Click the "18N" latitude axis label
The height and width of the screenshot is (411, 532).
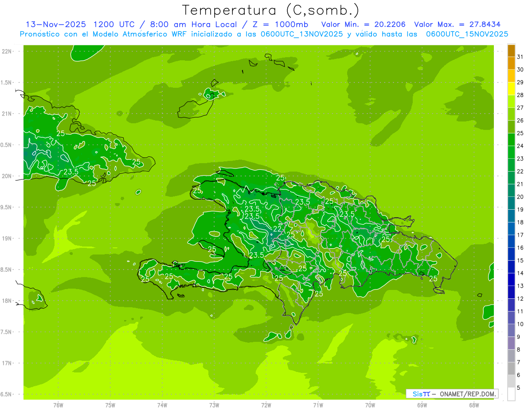tap(6, 301)
